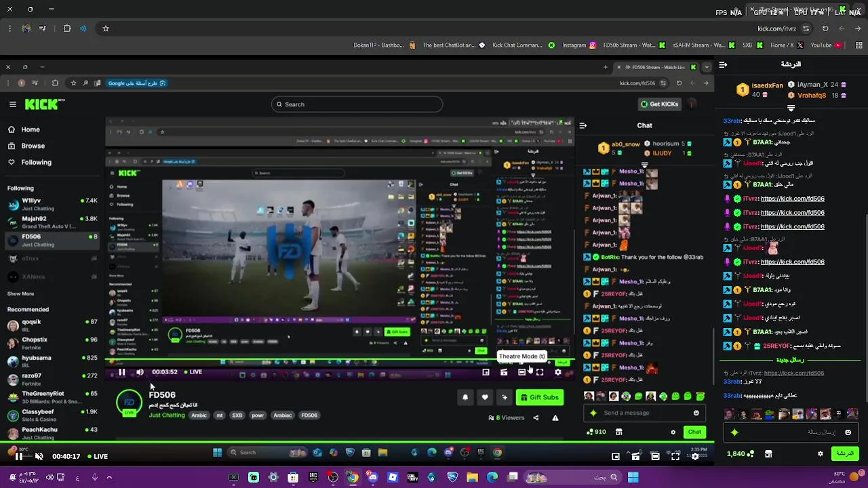Screen dimensions: 868x488
Task: Unmute the outer player speaker
Action: pyautogui.click(x=39, y=456)
